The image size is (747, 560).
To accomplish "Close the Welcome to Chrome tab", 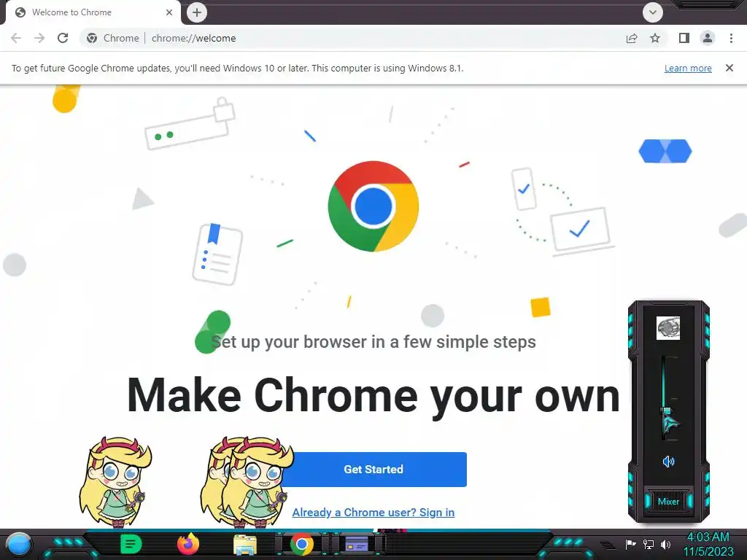I will tap(169, 12).
